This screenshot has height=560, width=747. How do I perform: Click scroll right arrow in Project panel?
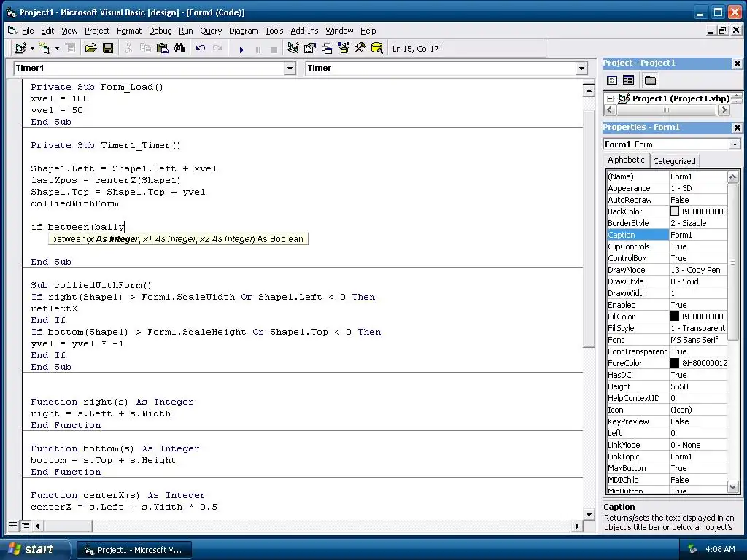click(724, 110)
